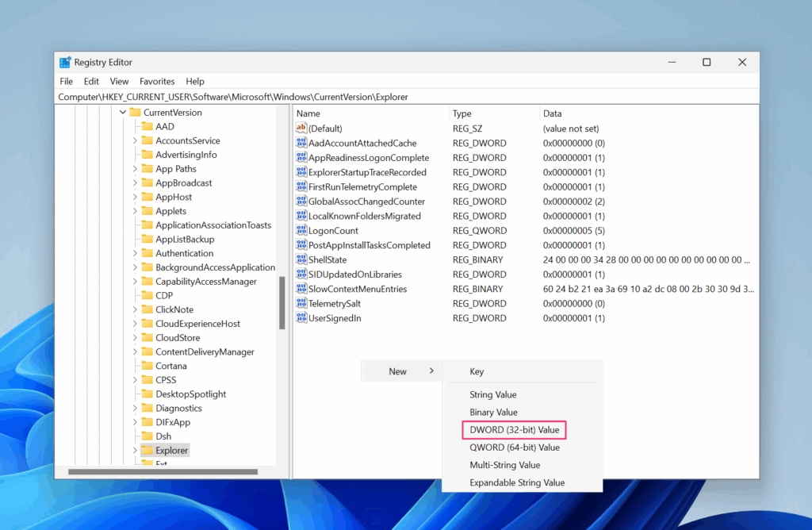812x530 pixels.
Task: Select the BackgroundAccessApplication key
Action: pos(216,267)
